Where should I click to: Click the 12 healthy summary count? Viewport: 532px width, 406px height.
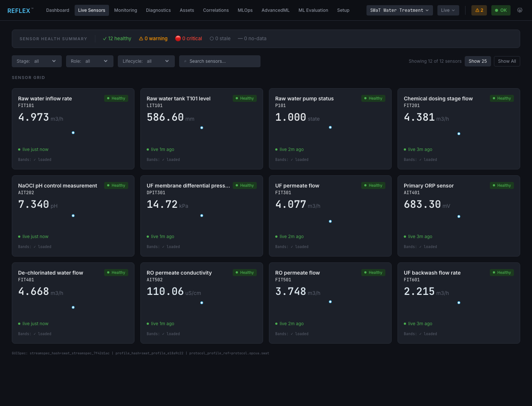tap(117, 38)
